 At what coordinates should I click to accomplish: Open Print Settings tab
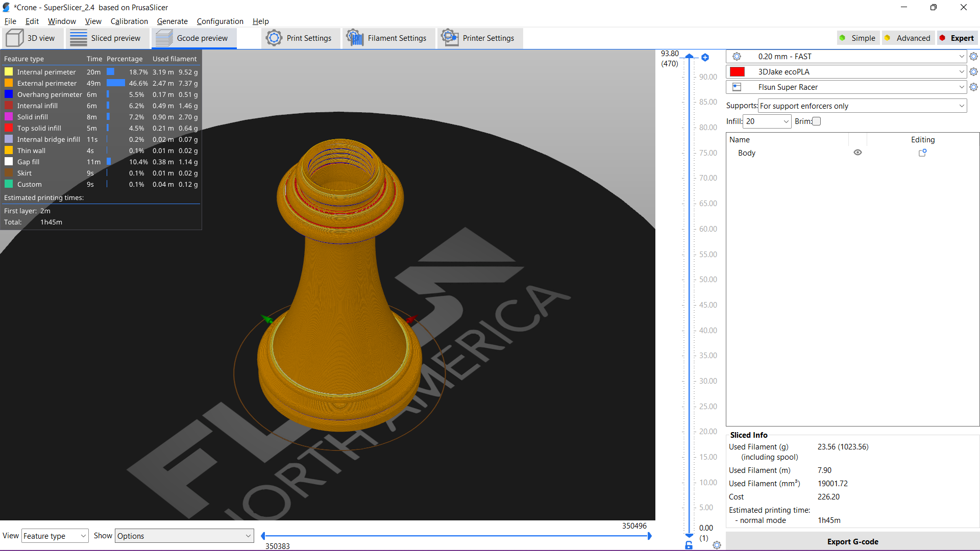pyautogui.click(x=301, y=38)
